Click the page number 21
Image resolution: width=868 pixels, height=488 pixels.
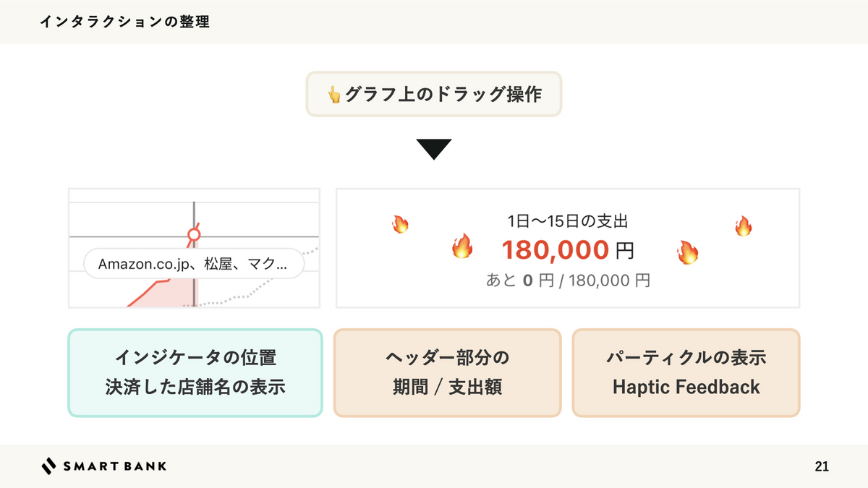[x=821, y=466]
